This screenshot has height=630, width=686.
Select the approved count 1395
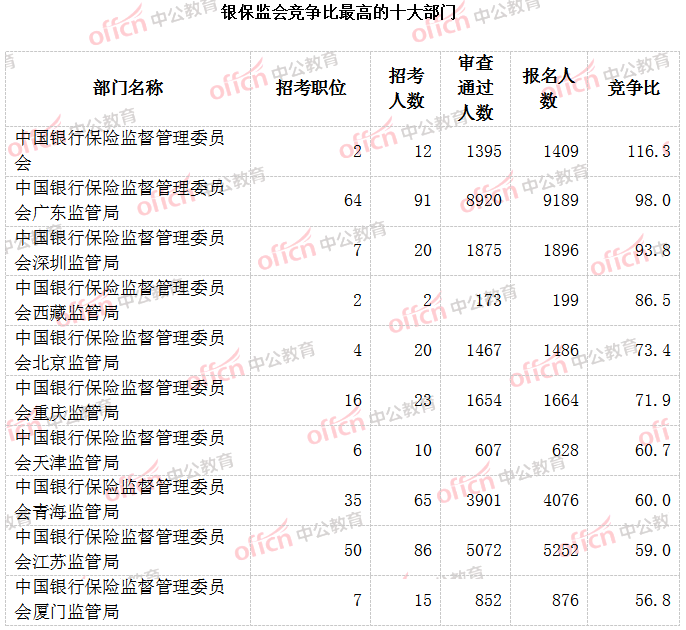[x=484, y=151]
